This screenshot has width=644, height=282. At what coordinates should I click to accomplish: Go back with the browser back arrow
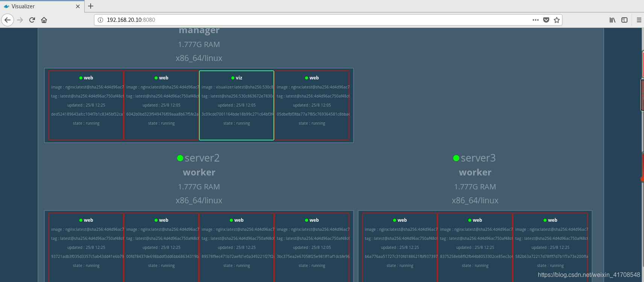click(x=8, y=20)
